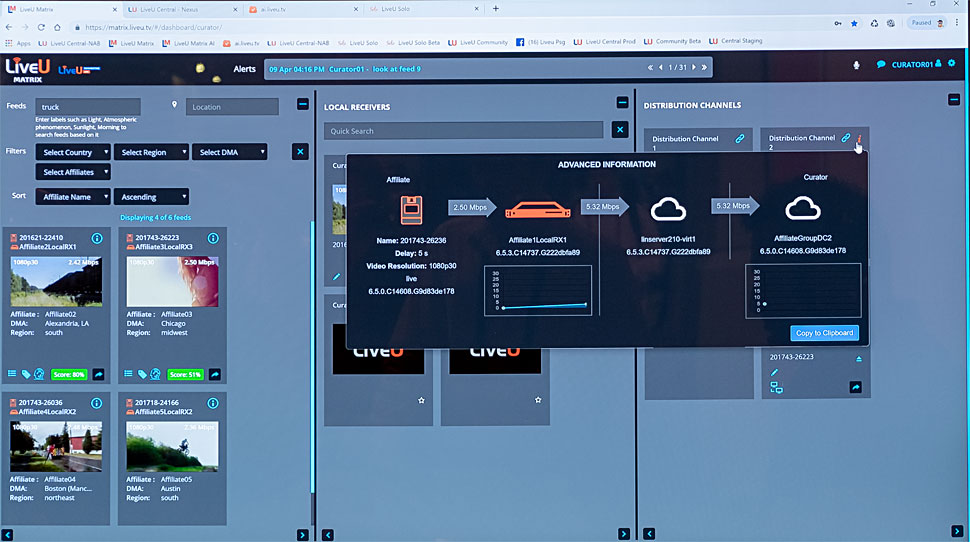Click the Quick Search field in Local Receivers
This screenshot has width=970, height=542.
click(x=463, y=130)
